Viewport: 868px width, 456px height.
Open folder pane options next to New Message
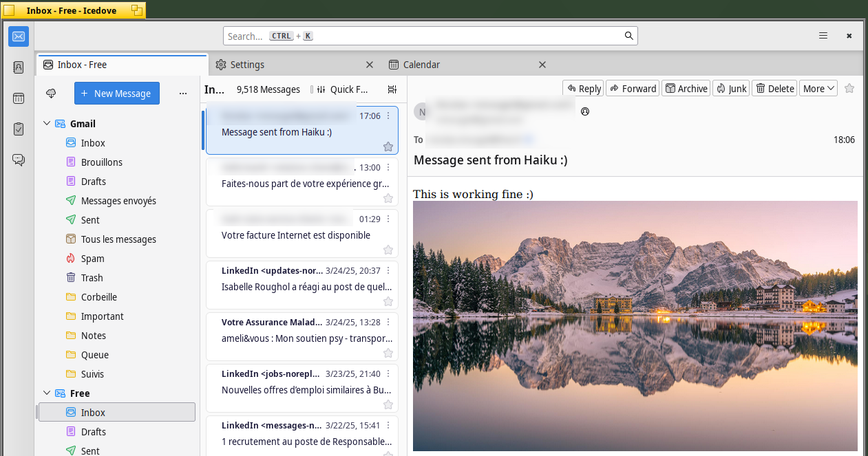(x=183, y=94)
